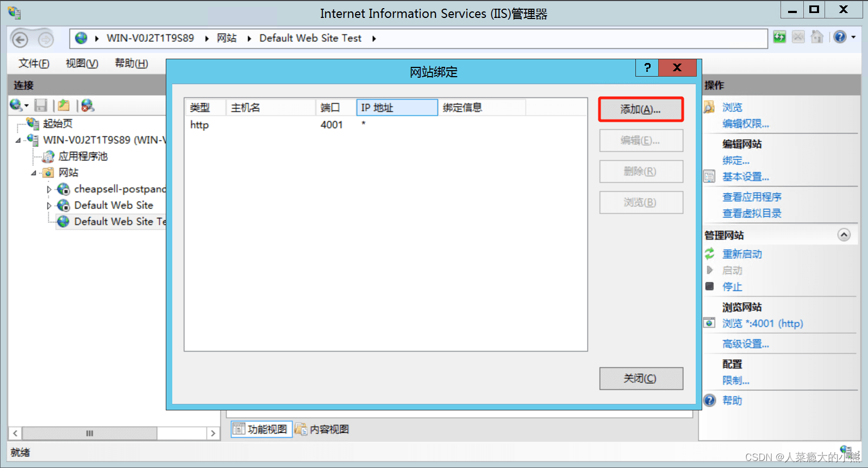This screenshot has width=868, height=468.
Task: Click the Stop site square icon
Action: point(710,286)
